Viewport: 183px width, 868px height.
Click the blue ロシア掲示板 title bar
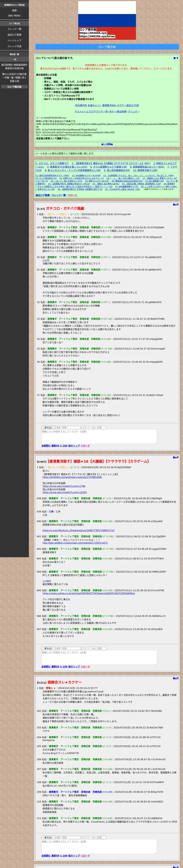(107, 47)
